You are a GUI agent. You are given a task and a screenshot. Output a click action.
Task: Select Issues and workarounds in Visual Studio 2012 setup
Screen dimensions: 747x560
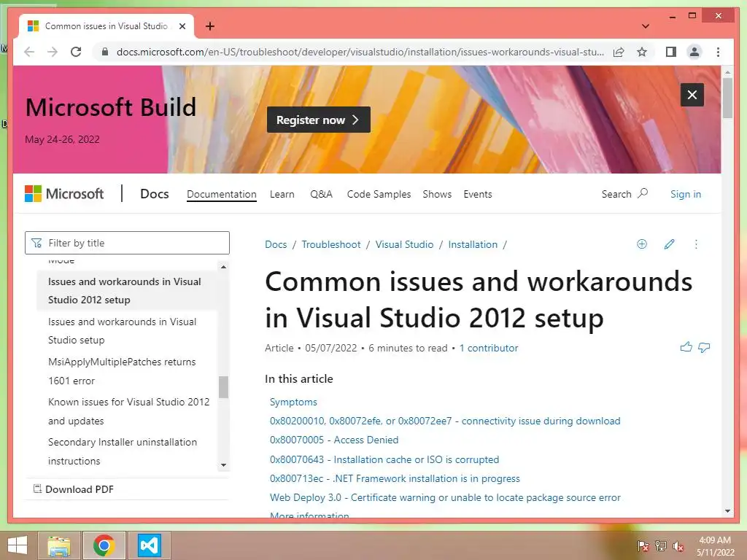tap(127, 290)
